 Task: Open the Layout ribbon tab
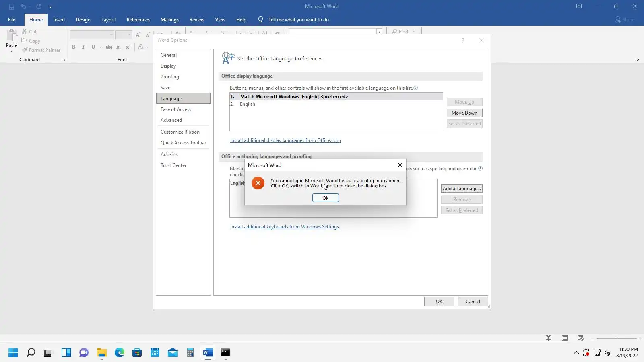[x=109, y=20]
